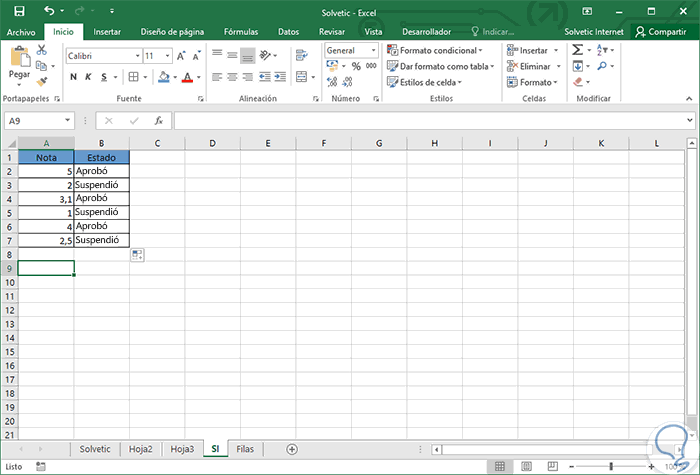Toggle bottom vertical alignment
The width and height of the screenshot is (700, 475).
click(247, 55)
